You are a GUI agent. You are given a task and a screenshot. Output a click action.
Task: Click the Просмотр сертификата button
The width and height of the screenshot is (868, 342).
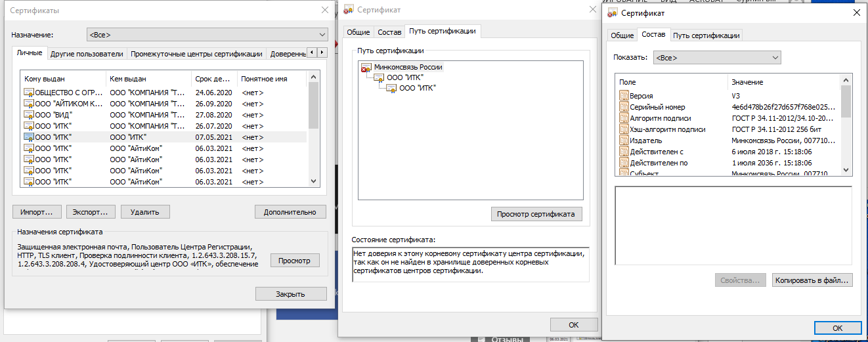tap(536, 214)
